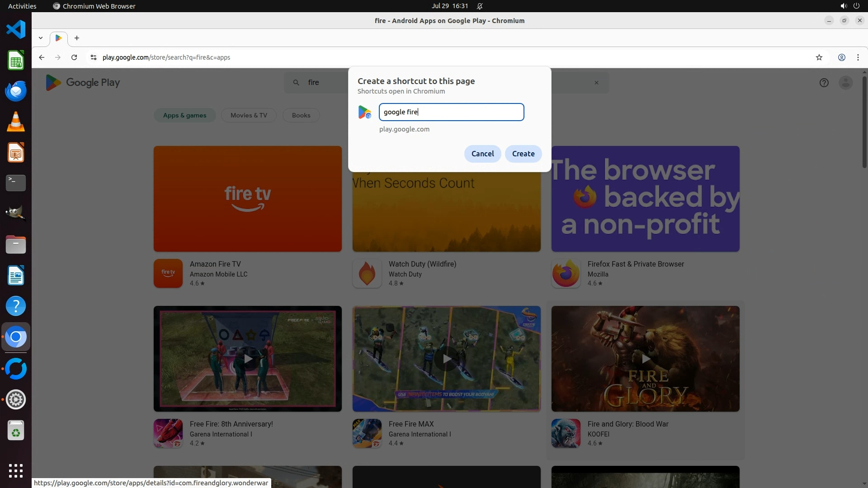Screen dimensions: 868x488
Task: Open the Chromium profile icon
Action: [841, 57]
